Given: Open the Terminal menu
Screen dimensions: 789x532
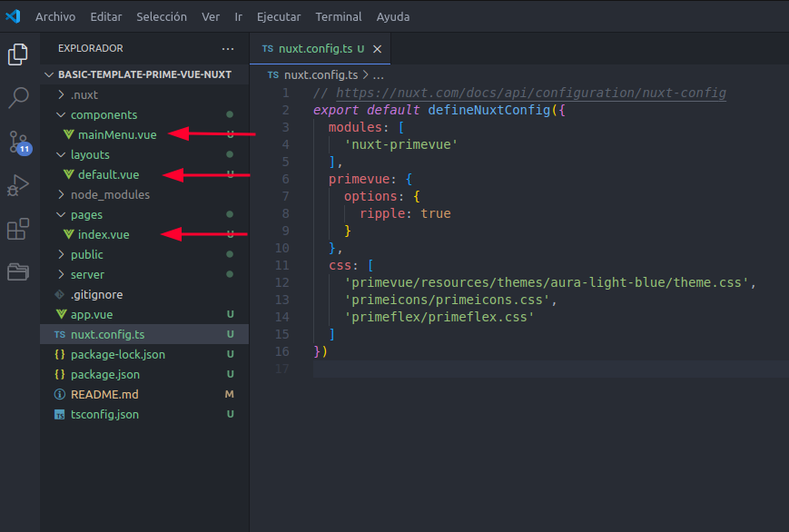Looking at the screenshot, I should (338, 16).
